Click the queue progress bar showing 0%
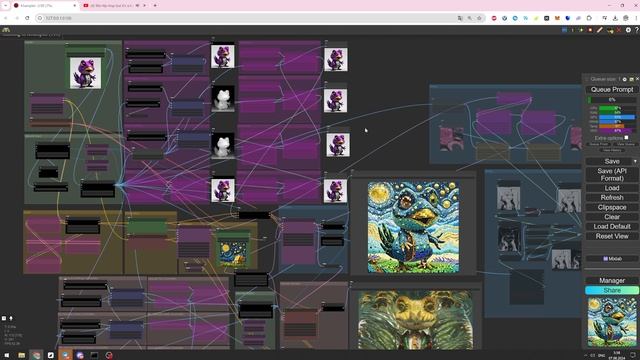This screenshot has height=360, width=640. coord(612,100)
